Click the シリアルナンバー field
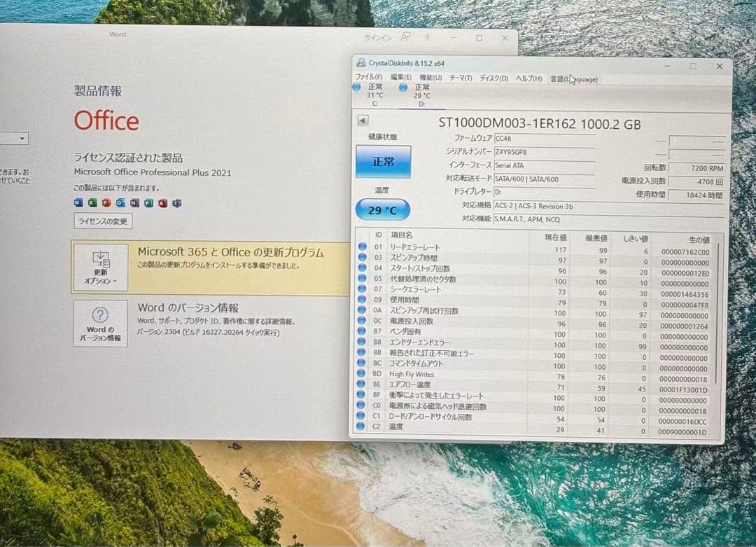756x547 pixels. click(x=544, y=153)
